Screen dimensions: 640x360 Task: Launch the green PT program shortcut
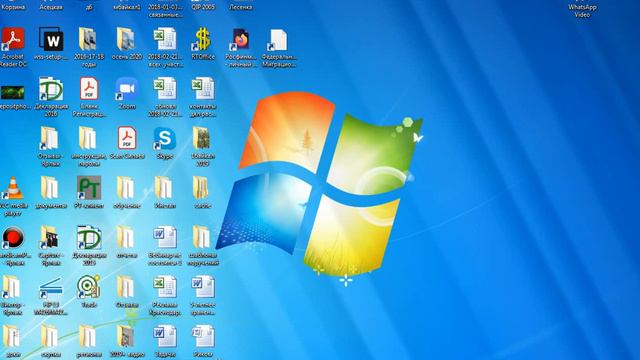(x=89, y=188)
